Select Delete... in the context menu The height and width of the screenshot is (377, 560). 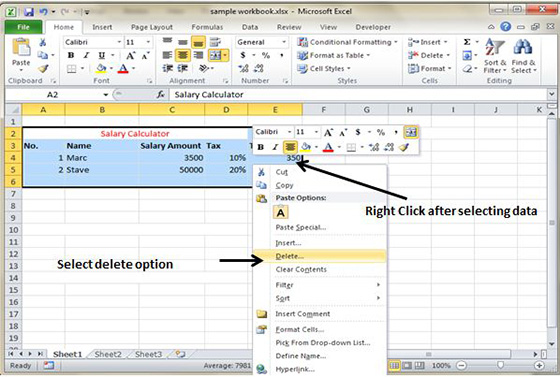tap(320, 256)
